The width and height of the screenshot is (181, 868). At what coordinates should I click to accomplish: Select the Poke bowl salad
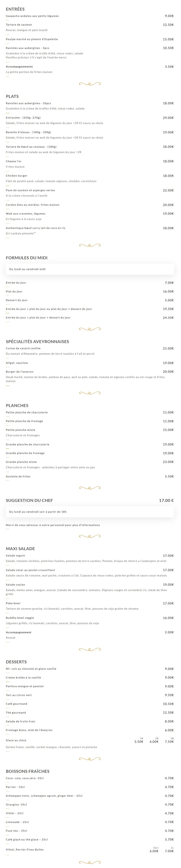tap(13, 603)
